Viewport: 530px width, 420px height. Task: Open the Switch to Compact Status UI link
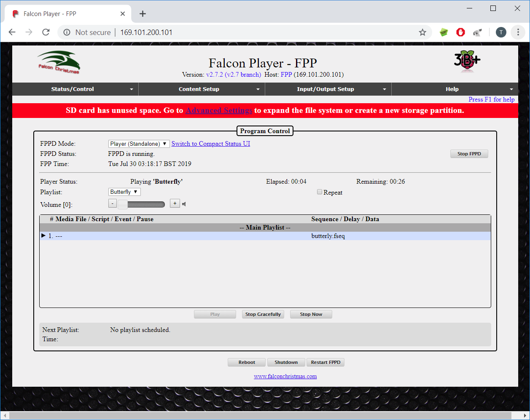pos(211,144)
